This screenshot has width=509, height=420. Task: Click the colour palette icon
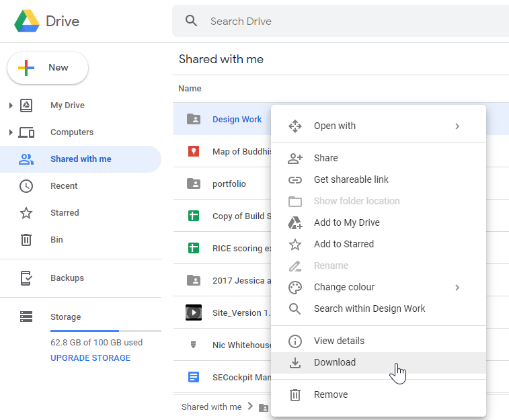click(x=295, y=288)
